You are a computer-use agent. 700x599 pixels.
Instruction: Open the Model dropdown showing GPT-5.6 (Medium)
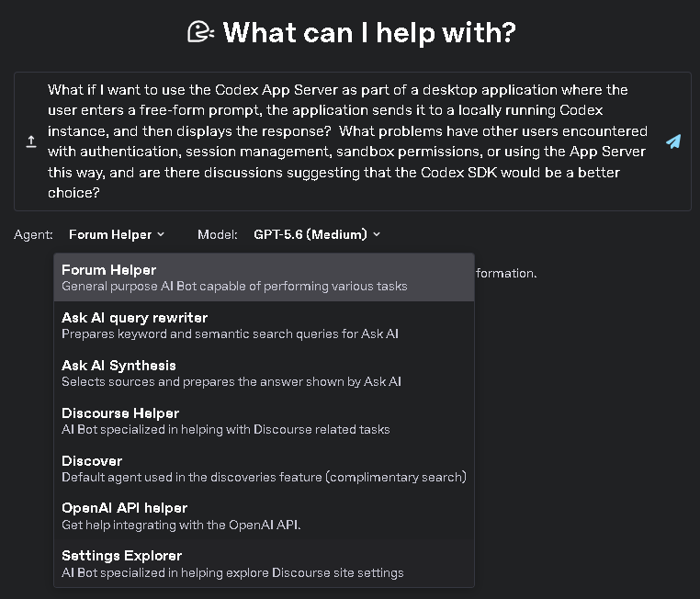click(317, 234)
